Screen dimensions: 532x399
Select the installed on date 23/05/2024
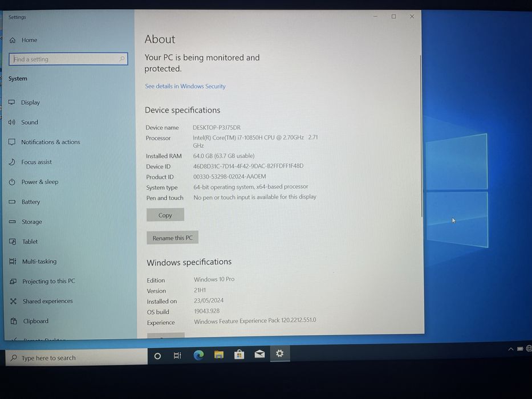(209, 300)
